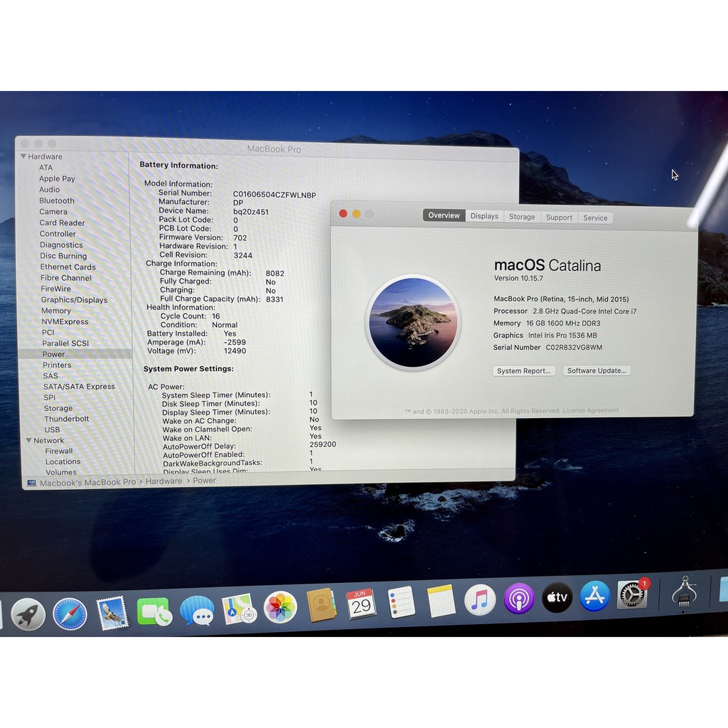Open Messages from the Dock
This screenshot has height=728, width=728.
coord(198,613)
